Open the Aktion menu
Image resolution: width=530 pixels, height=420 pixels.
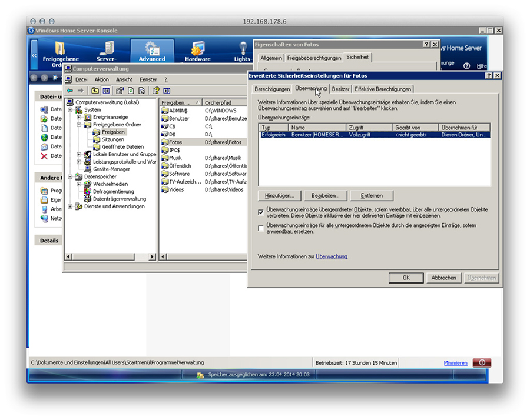point(101,79)
